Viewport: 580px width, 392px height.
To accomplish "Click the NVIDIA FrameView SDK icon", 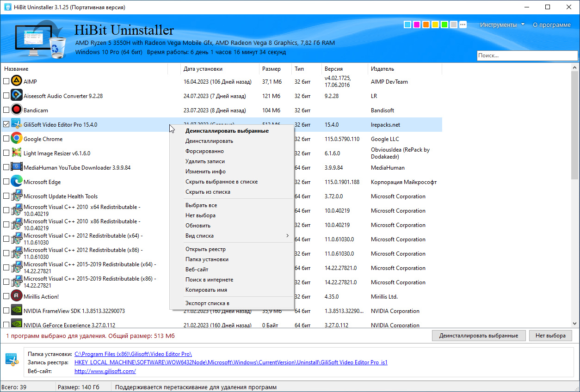I will 17,311.
